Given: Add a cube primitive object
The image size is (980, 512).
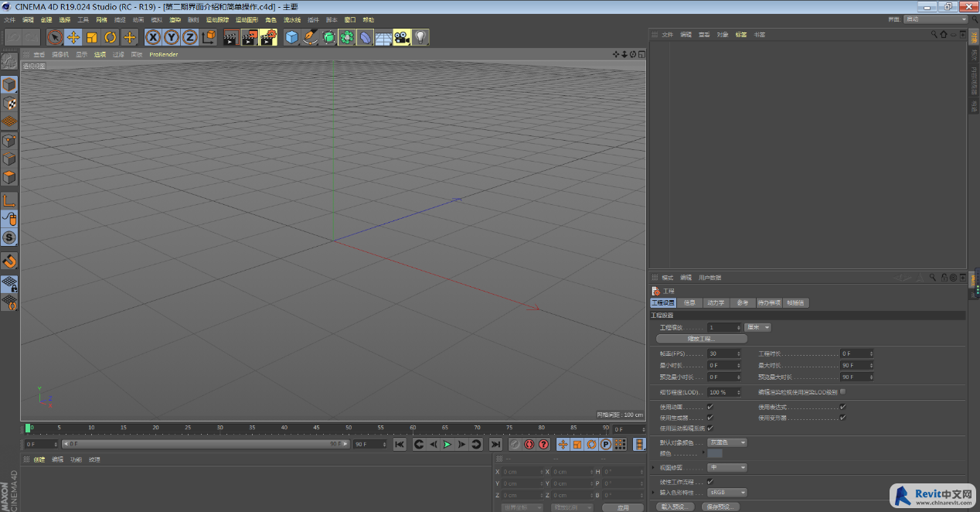Looking at the screenshot, I should (291, 37).
